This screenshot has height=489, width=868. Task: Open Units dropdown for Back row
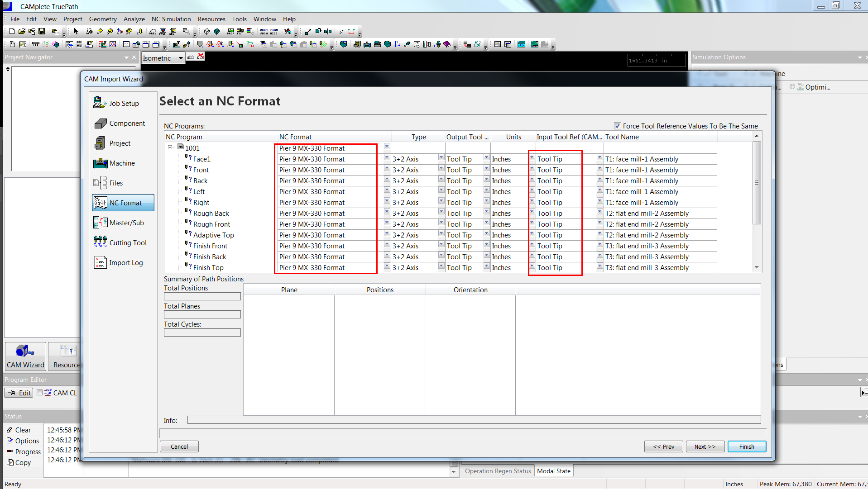tap(532, 179)
